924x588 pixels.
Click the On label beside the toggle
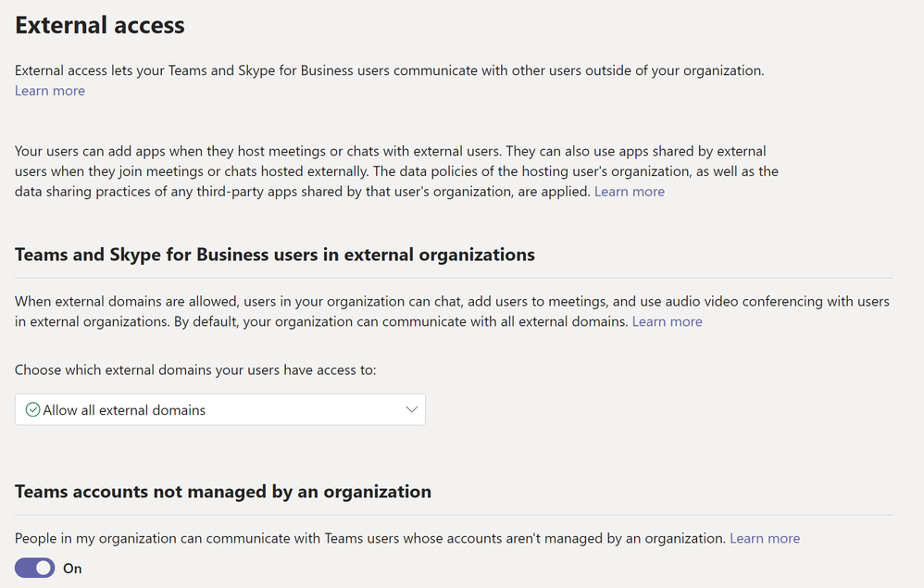pyautogui.click(x=72, y=569)
